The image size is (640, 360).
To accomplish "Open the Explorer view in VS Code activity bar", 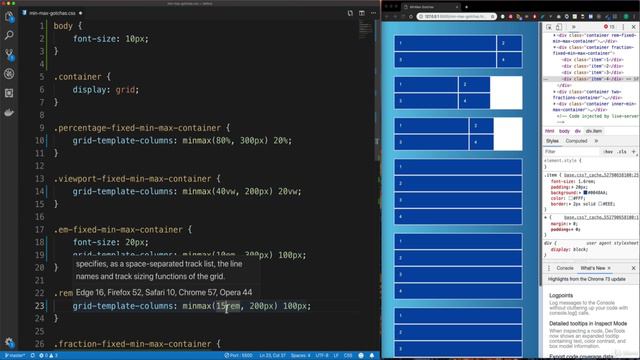I will (x=9, y=16).
